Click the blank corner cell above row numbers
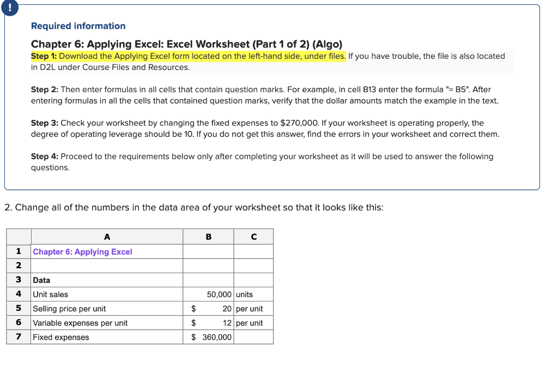The width and height of the screenshot is (558, 392). [18, 236]
